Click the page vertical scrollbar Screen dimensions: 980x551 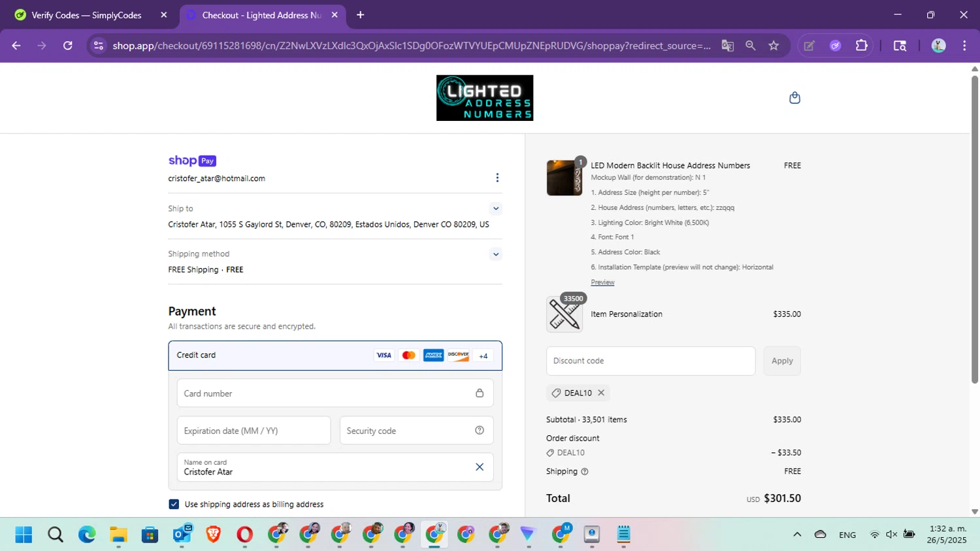tap(975, 229)
